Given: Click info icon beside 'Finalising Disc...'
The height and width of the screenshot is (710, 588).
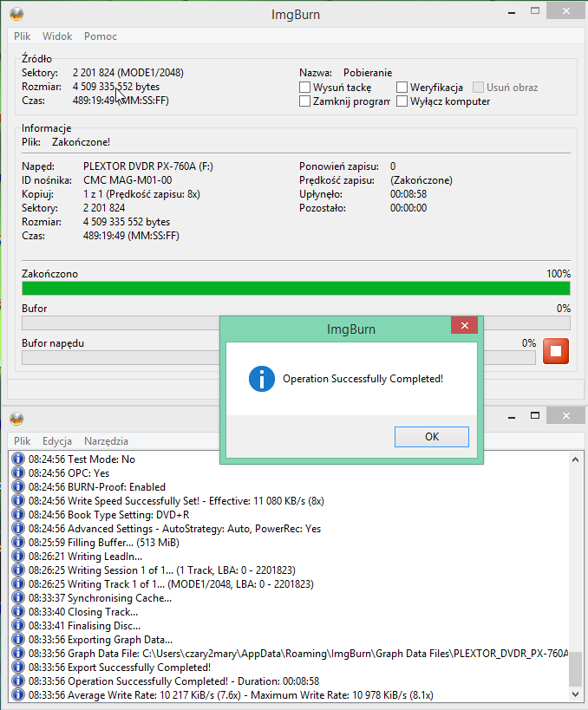Looking at the screenshot, I should [18, 626].
